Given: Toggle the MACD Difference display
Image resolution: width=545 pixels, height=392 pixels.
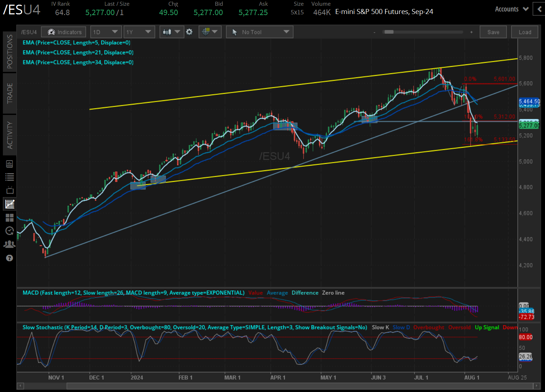Looking at the screenshot, I should click(x=305, y=293).
